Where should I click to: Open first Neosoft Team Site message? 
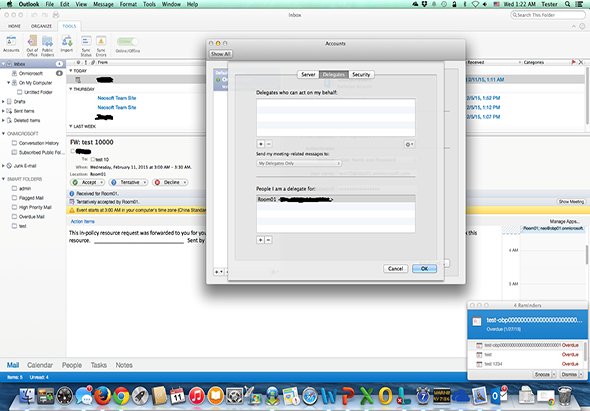[117, 98]
